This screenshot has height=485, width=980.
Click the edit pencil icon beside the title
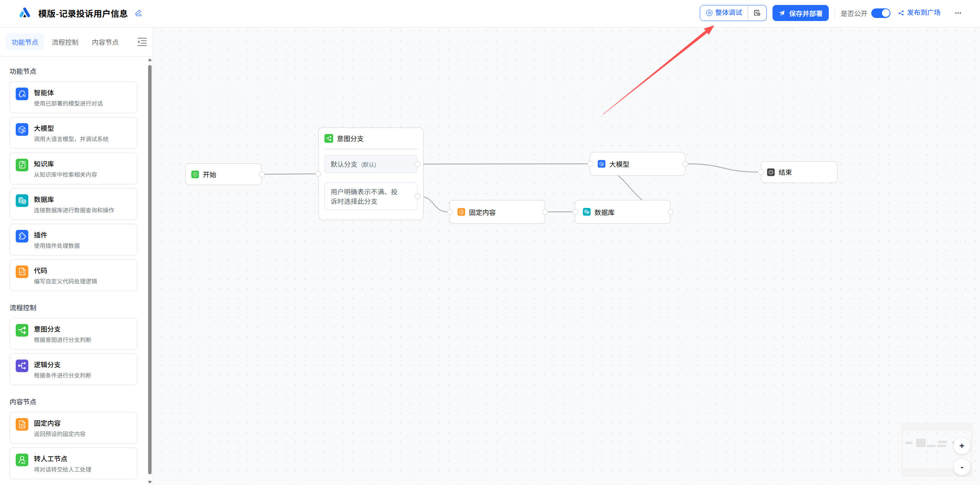139,13
